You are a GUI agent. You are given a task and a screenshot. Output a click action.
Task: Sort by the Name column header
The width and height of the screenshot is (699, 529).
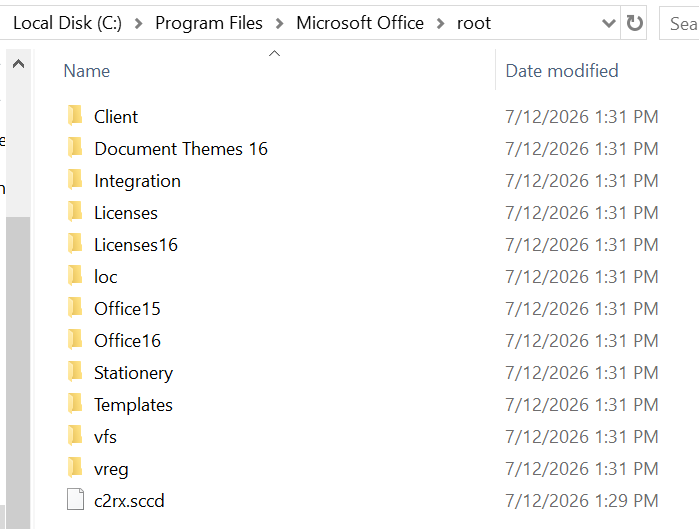coord(86,71)
